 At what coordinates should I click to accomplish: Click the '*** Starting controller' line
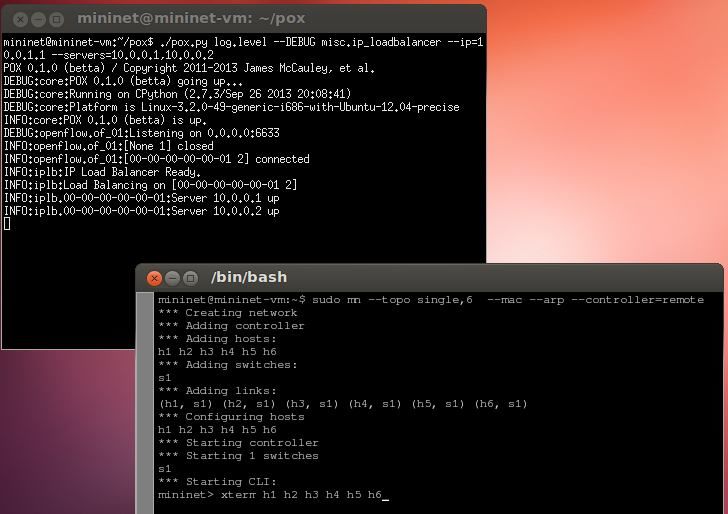coord(238,442)
